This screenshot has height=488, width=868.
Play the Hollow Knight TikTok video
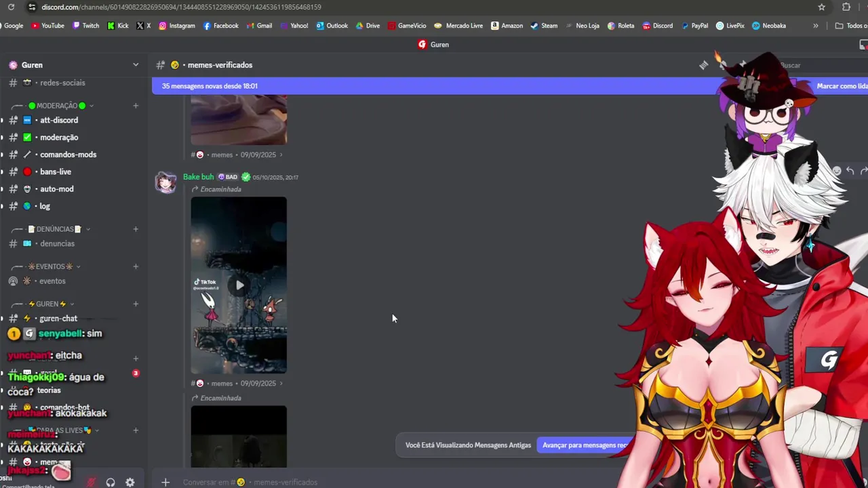(239, 285)
